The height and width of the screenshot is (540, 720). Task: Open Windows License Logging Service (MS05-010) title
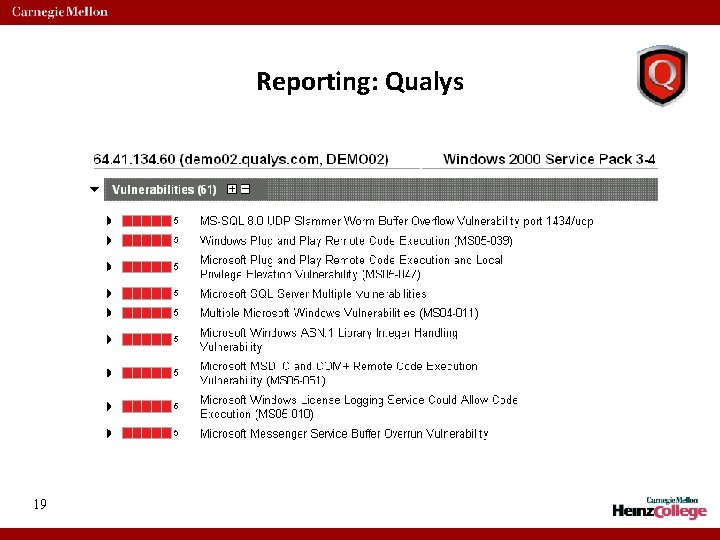359,406
